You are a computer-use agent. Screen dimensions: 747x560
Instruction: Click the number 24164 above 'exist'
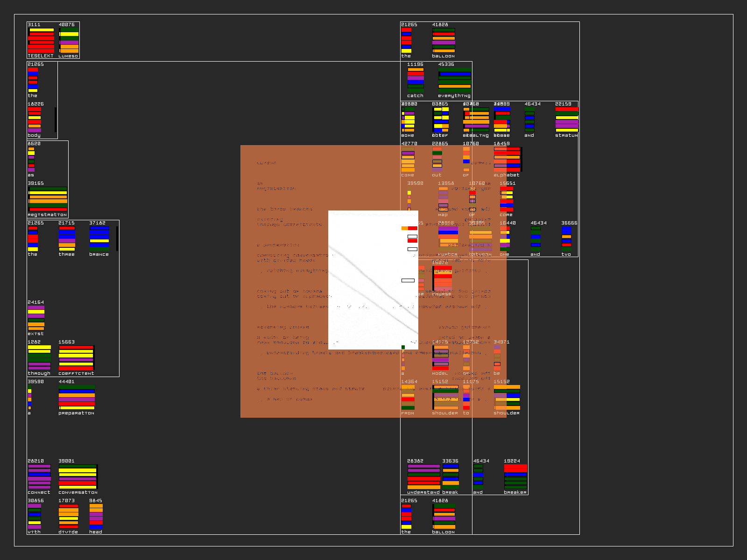35,302
